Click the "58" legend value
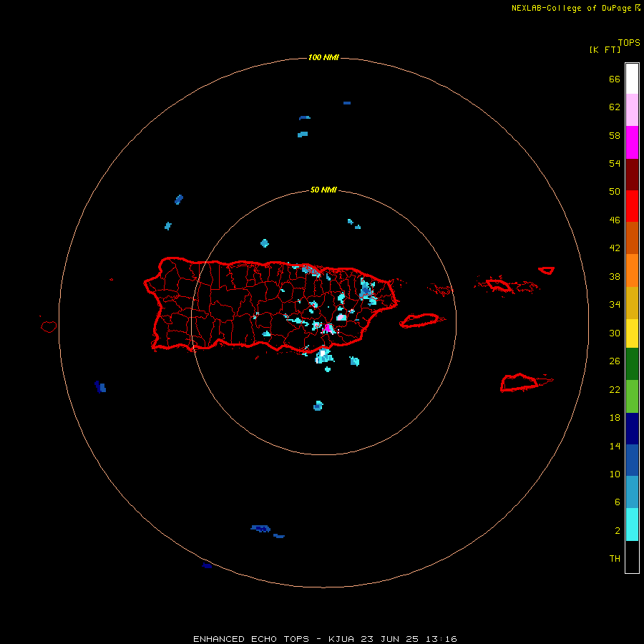The height and width of the screenshot is (644, 644). tap(615, 135)
